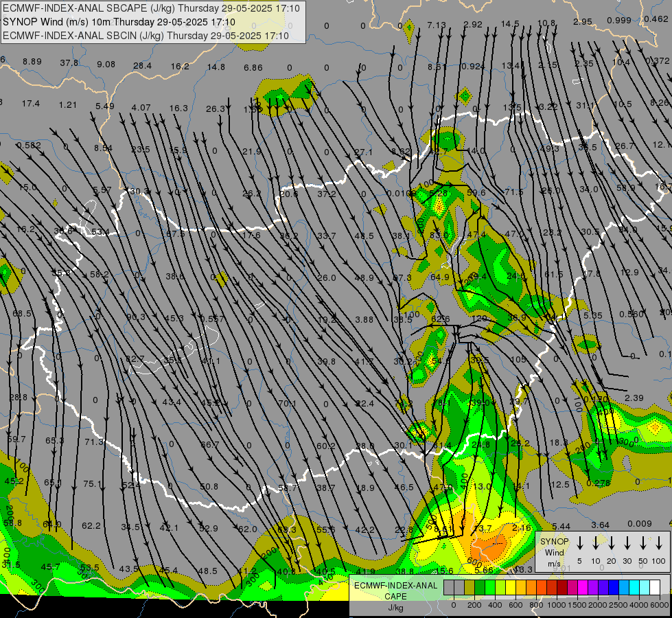Click the 2.39 value on the map
The image size is (672, 618).
(634, 398)
